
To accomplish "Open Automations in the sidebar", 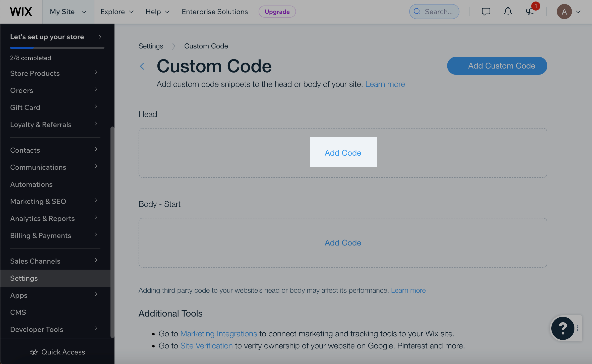I will point(31,184).
